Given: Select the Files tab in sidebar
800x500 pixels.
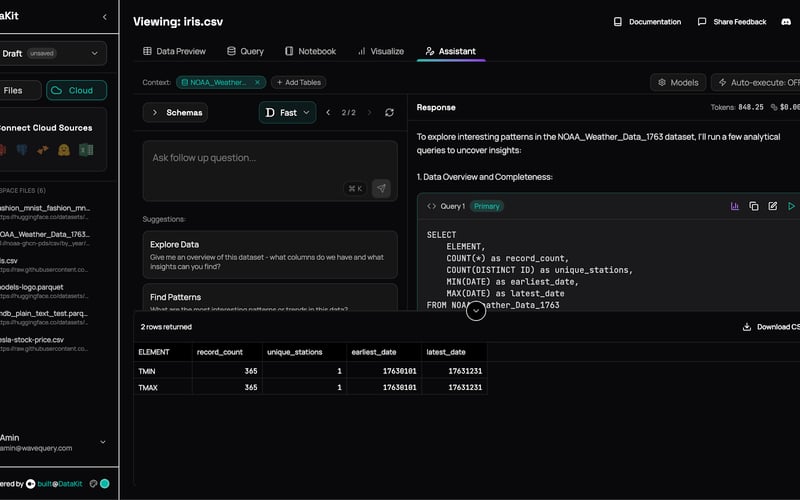Looking at the screenshot, I should pos(19,90).
